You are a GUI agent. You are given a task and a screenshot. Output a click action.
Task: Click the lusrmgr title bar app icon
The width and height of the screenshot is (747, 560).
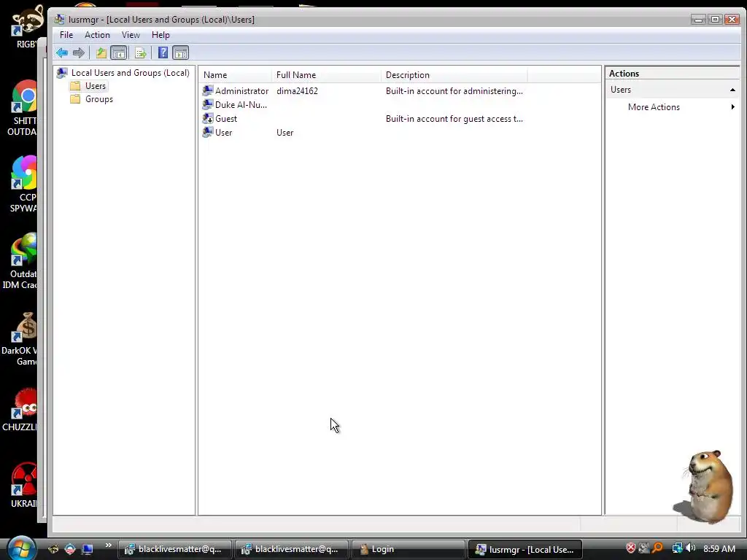[59, 19]
